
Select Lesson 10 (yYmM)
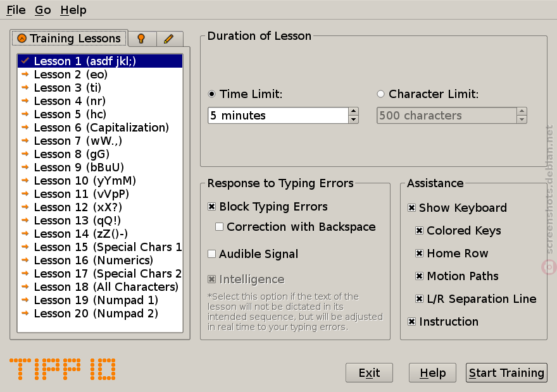(x=100, y=181)
